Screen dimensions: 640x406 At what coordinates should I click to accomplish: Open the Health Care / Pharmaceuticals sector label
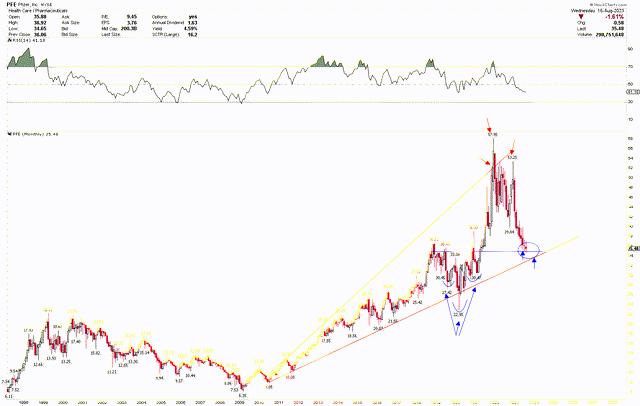point(39,10)
